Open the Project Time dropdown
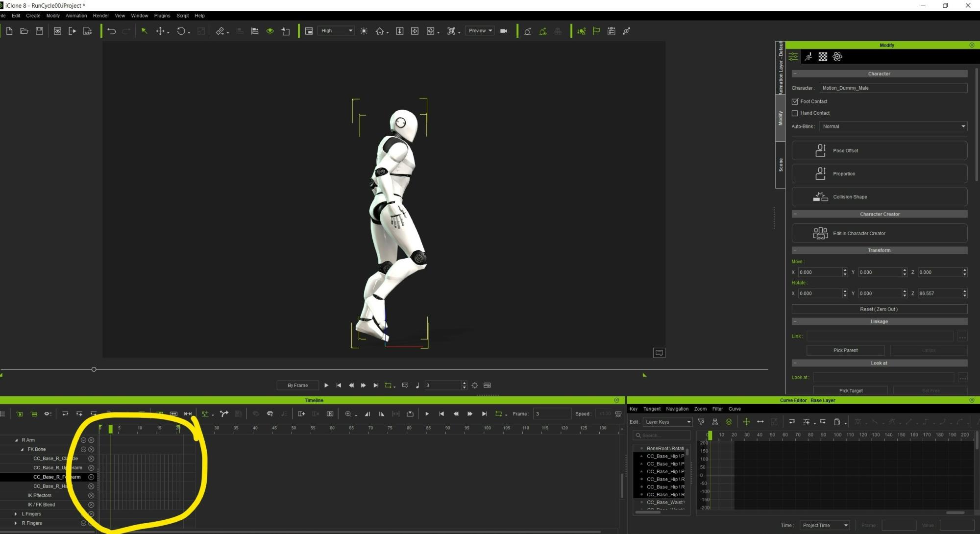 [x=824, y=525]
